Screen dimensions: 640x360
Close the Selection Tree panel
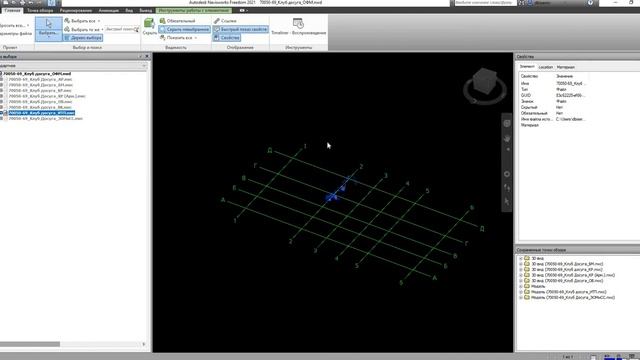click(x=147, y=56)
